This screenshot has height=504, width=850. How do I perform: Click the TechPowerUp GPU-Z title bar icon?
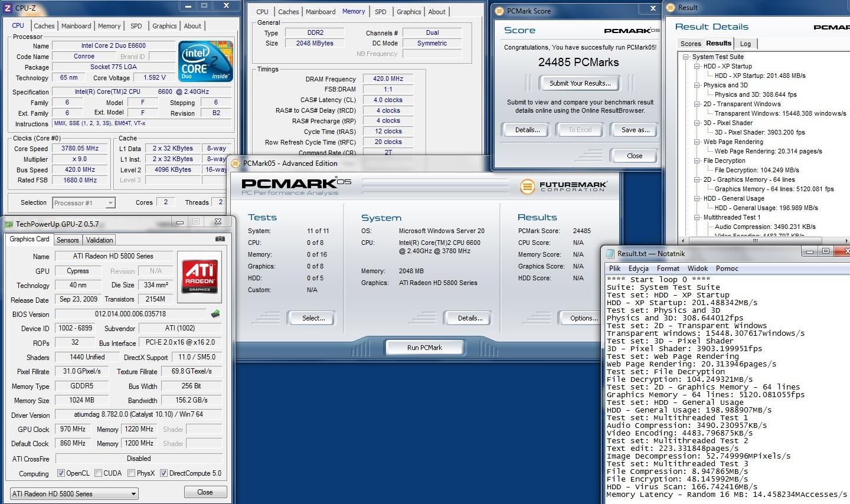pyautogui.click(x=8, y=224)
